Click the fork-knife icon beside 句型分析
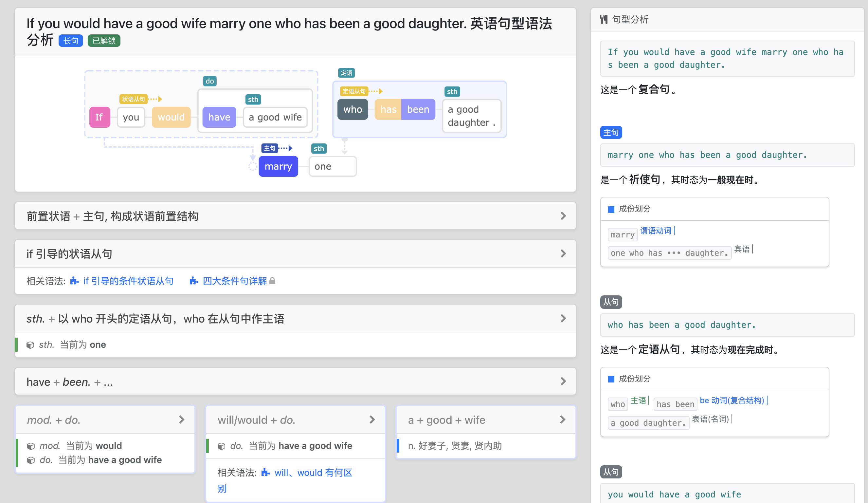 [604, 19]
